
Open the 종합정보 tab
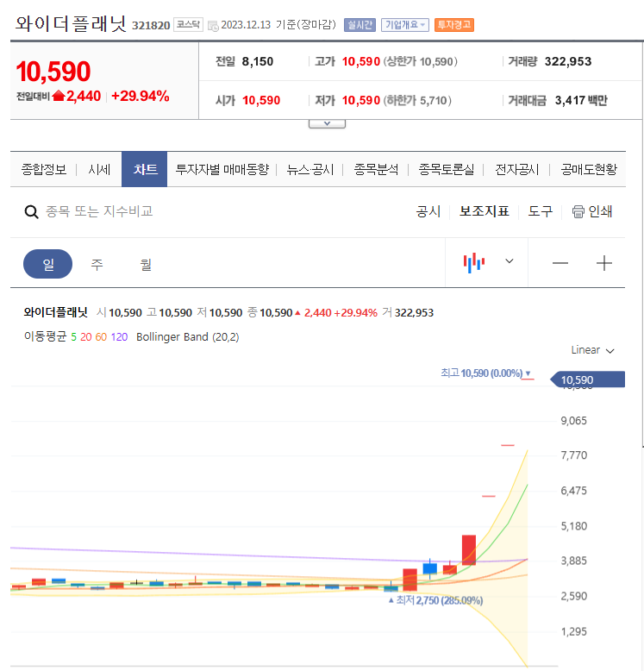(x=44, y=169)
